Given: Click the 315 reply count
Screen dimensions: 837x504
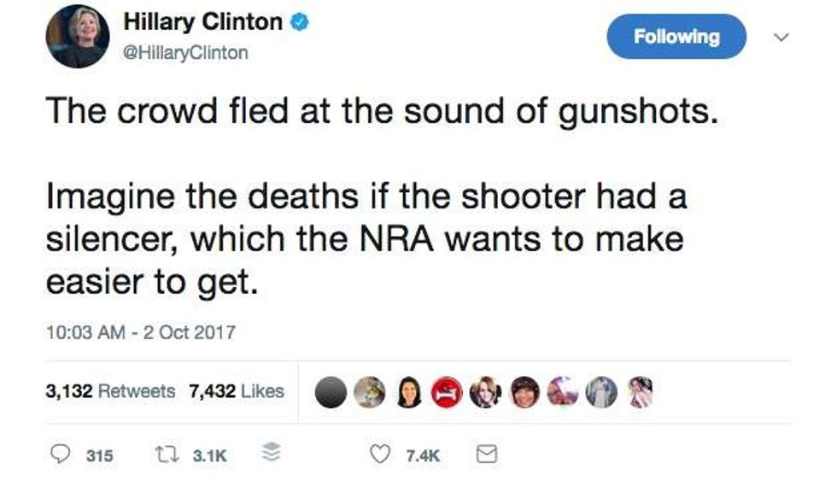Looking at the screenshot, I should coord(99,456).
